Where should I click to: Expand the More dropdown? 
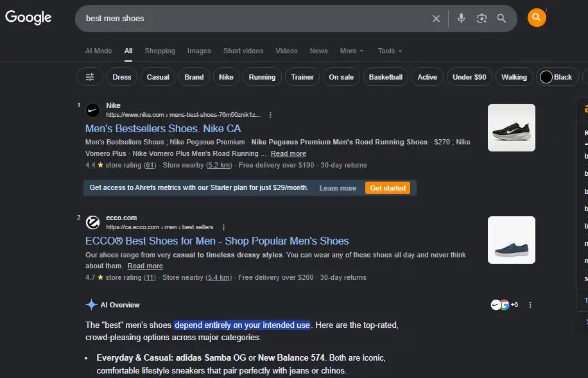click(x=352, y=51)
